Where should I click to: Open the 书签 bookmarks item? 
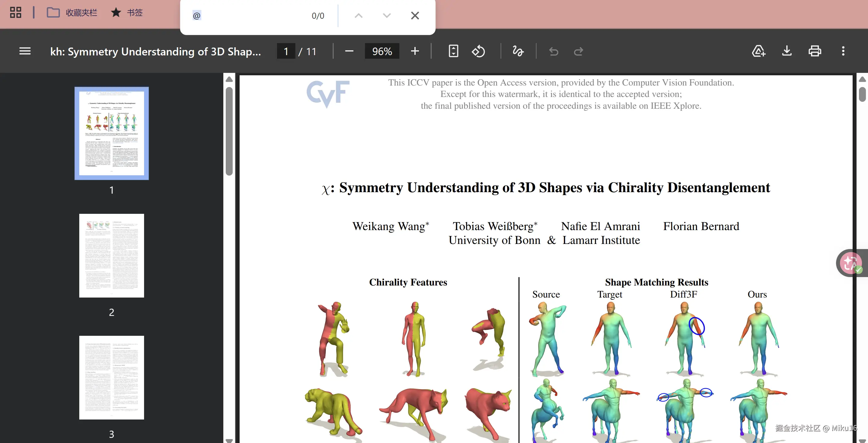point(127,13)
